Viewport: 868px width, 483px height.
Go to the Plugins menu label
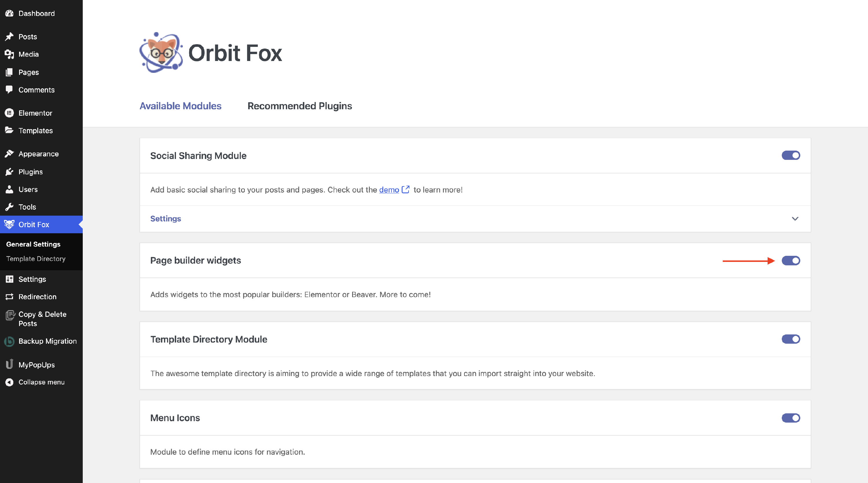click(31, 172)
